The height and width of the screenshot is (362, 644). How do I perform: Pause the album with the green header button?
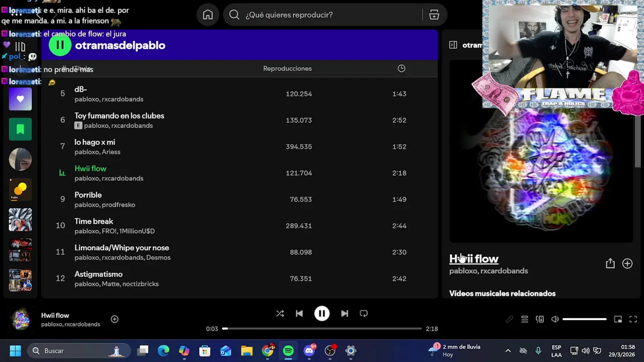point(60,45)
